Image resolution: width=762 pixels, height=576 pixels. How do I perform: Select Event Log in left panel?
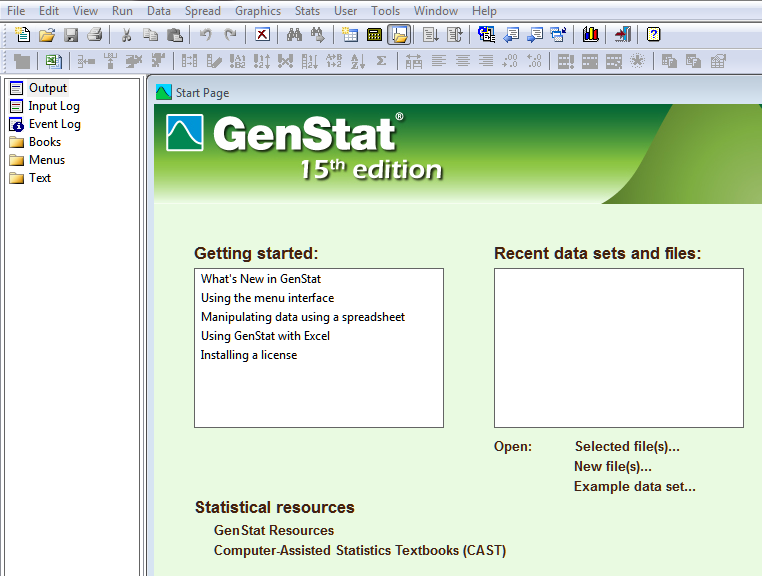[54, 124]
